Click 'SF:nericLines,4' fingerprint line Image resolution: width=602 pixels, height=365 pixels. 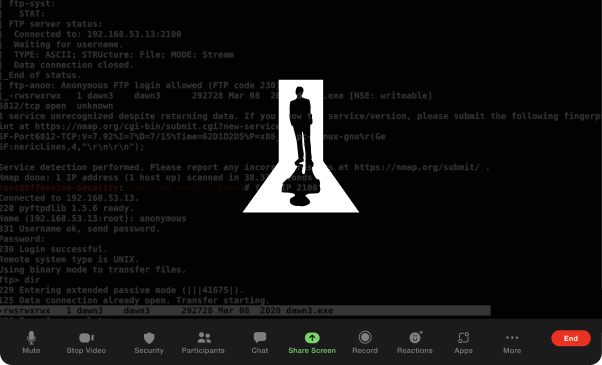point(72,147)
